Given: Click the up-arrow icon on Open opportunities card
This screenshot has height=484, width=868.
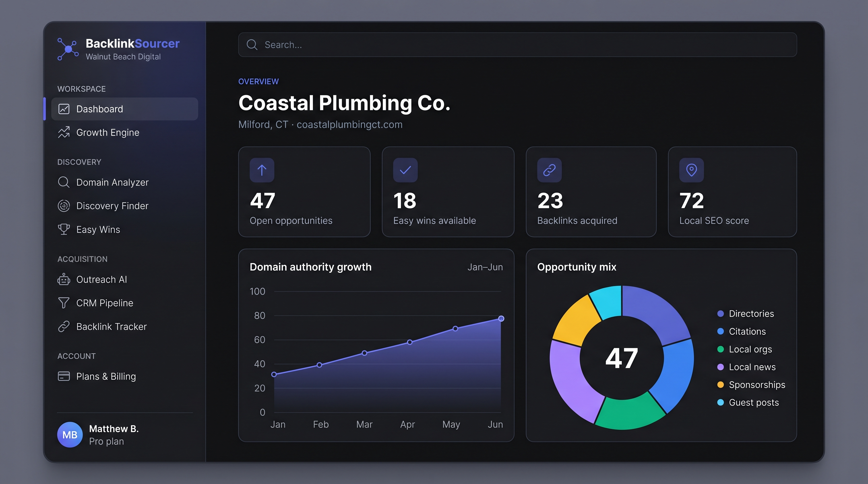Looking at the screenshot, I should 262,170.
